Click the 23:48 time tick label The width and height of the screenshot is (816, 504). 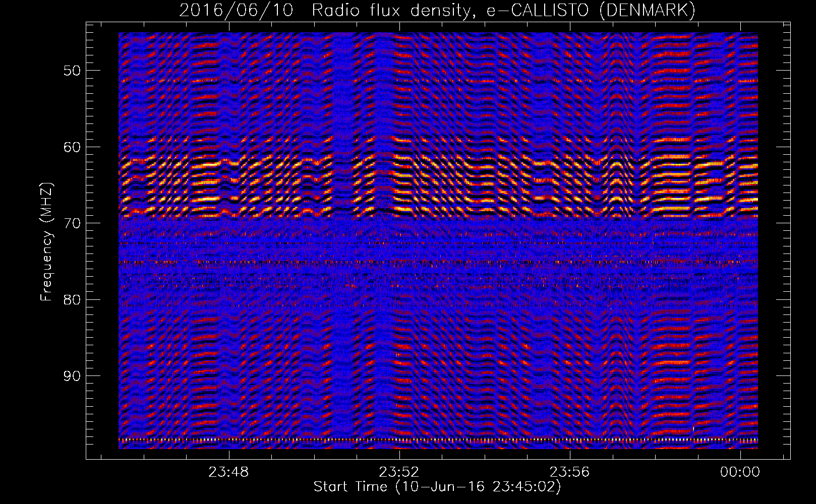coord(229,472)
